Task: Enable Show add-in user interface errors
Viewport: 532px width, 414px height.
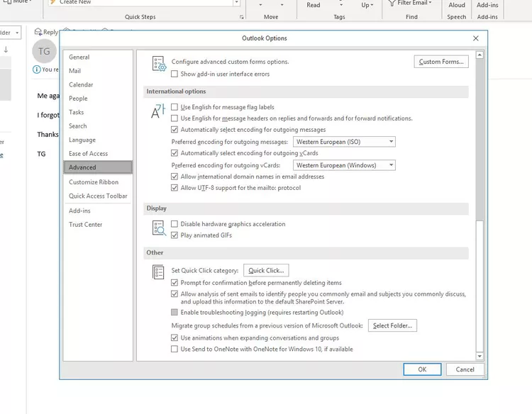Action: click(174, 74)
